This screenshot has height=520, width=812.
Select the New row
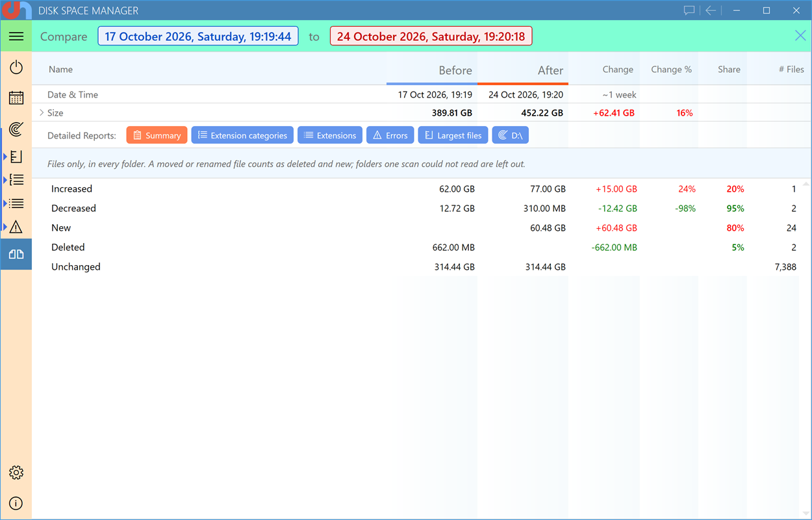416,228
